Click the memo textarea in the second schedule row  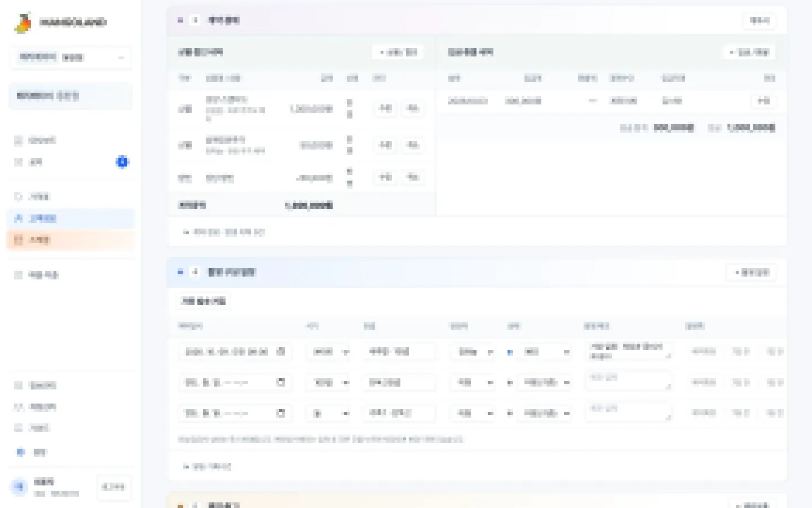pos(628,382)
